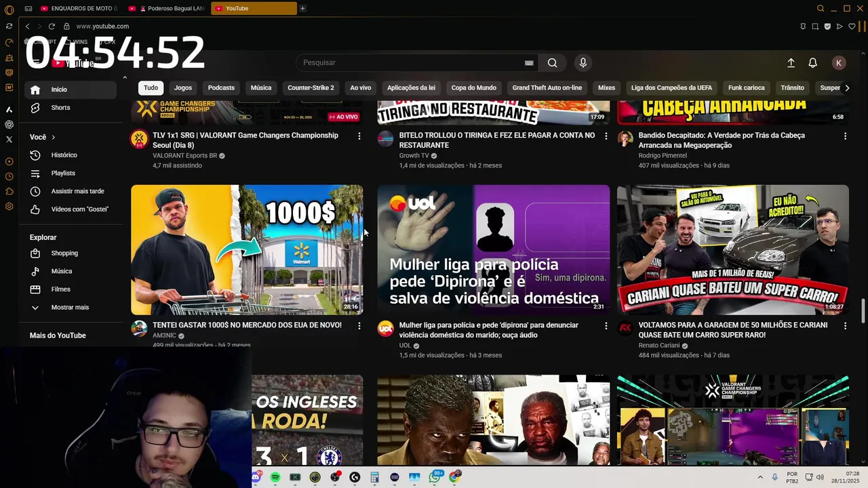Open options menu for VOLTAMOS PARA A GARAGEM video
Viewport: 868px width, 488px height.
[845, 326]
